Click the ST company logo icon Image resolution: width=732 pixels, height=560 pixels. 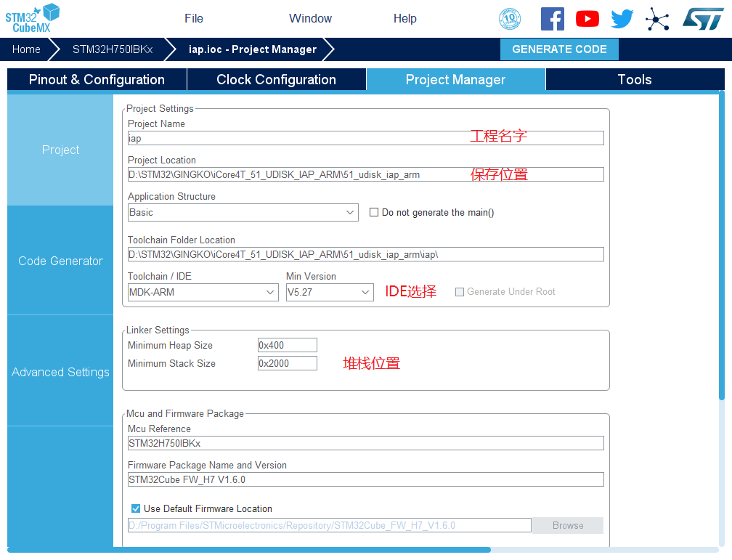click(x=702, y=19)
